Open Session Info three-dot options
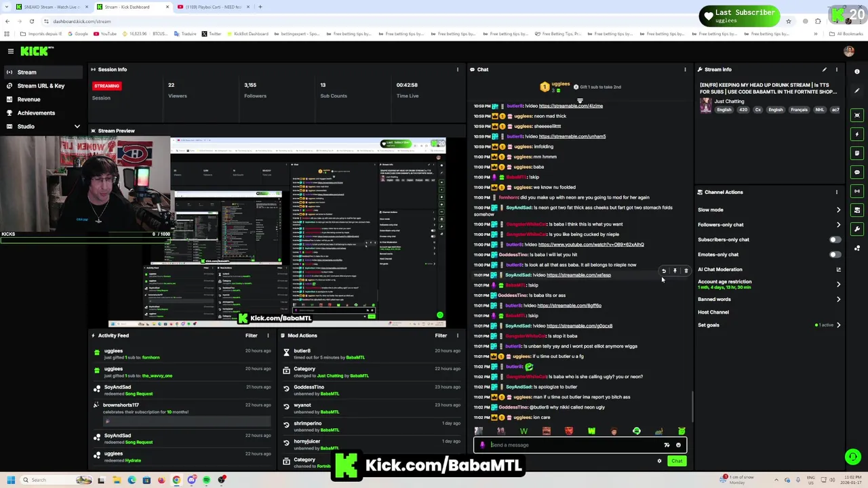 tap(457, 69)
